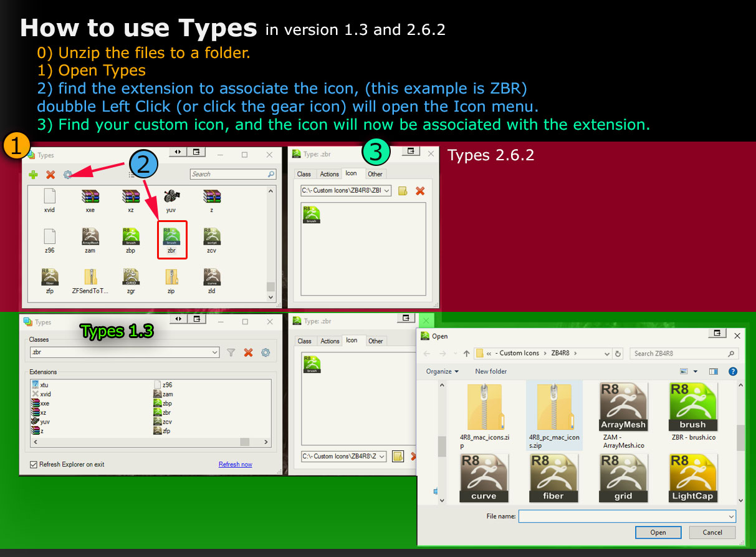The image size is (756, 557).
Task: Click the refresh button in the Open dialog address bar
Action: pos(618,353)
